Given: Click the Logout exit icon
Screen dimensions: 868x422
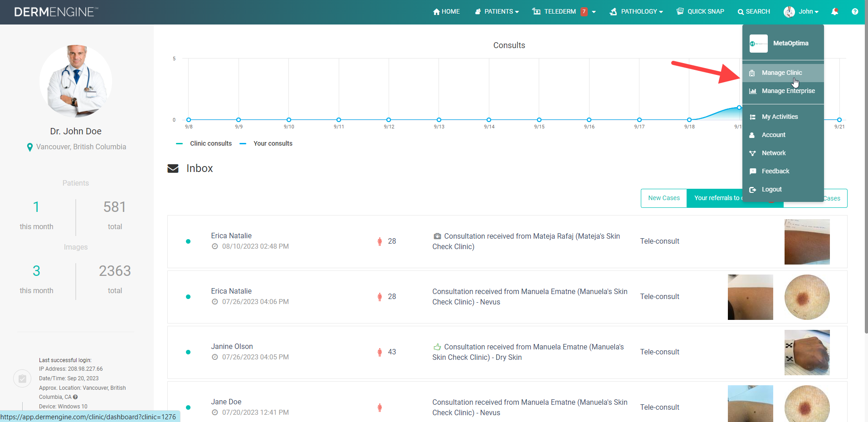Looking at the screenshot, I should tap(752, 190).
